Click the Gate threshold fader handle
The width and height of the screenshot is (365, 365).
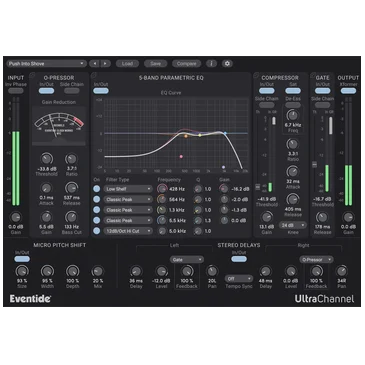coord(314,164)
